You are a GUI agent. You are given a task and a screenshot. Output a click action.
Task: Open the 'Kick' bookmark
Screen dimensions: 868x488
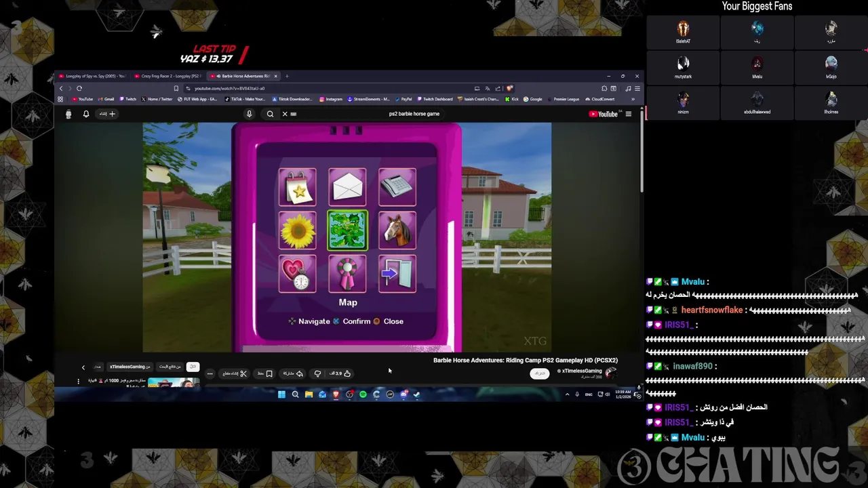(x=512, y=99)
